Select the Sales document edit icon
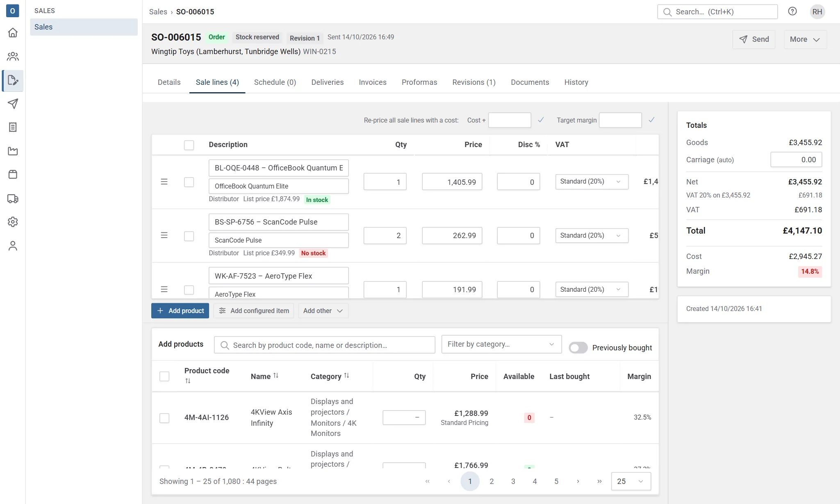 tap(13, 80)
